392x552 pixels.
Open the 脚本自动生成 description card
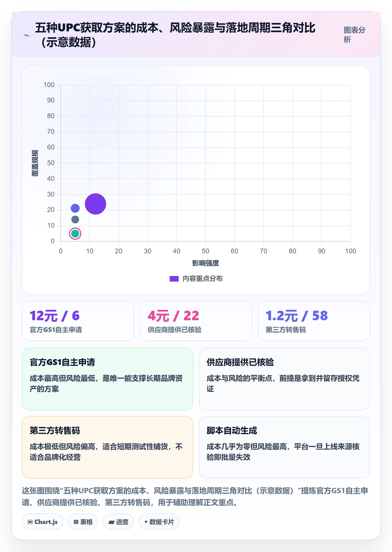(284, 447)
